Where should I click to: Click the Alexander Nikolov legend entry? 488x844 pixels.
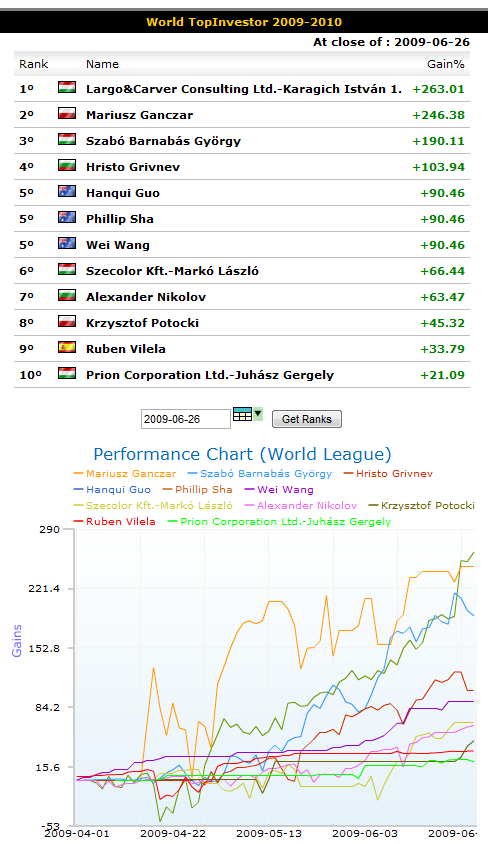(300, 505)
